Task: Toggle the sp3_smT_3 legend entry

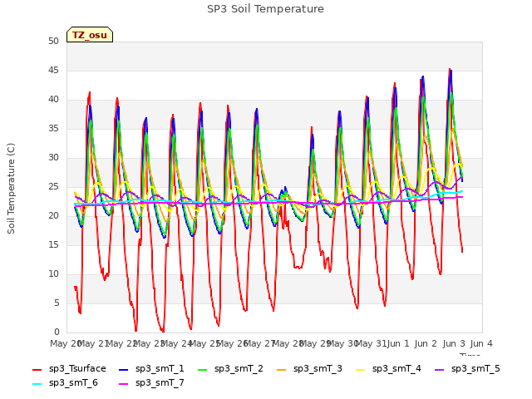Action: tap(309, 369)
